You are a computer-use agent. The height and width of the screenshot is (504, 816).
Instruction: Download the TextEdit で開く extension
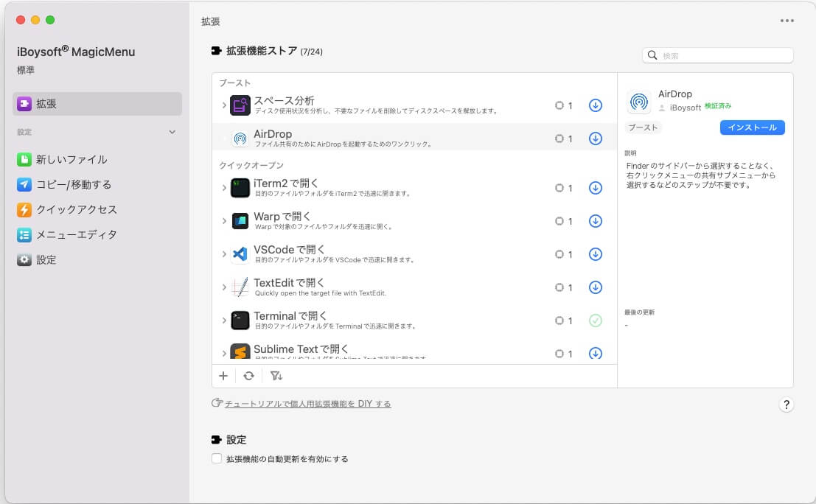click(x=596, y=287)
